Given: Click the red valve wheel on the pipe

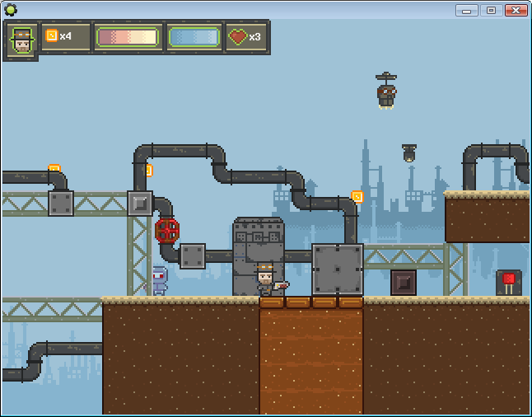Looking at the screenshot, I should tap(167, 231).
